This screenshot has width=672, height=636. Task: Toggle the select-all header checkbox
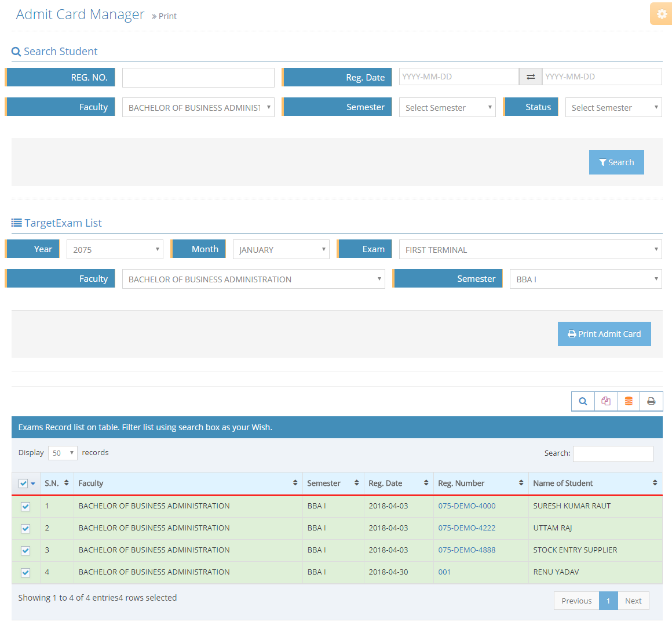[23, 484]
